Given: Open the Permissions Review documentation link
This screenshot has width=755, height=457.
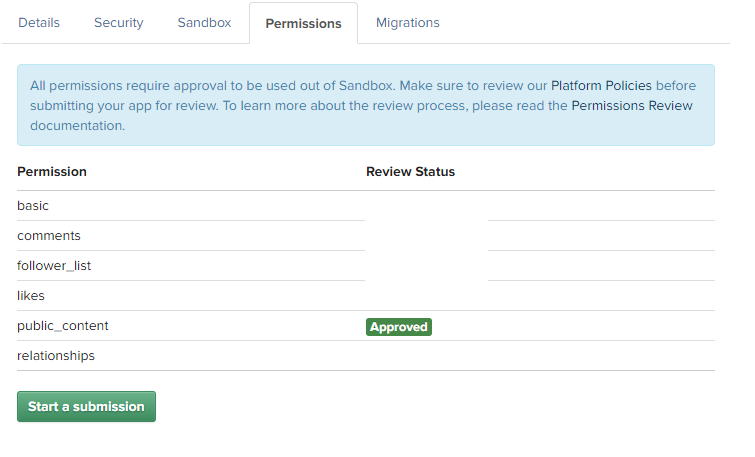Looking at the screenshot, I should 632,105.
